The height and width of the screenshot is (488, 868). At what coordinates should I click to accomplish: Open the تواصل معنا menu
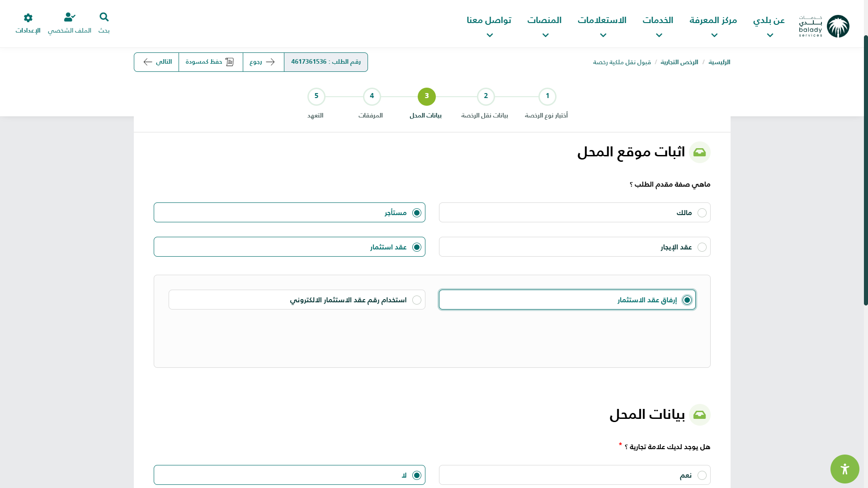(489, 20)
